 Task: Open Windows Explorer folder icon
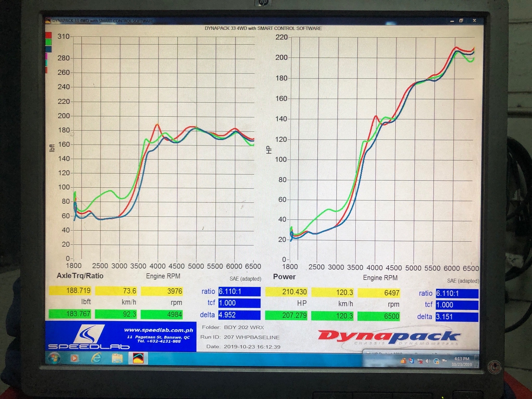[117, 359]
